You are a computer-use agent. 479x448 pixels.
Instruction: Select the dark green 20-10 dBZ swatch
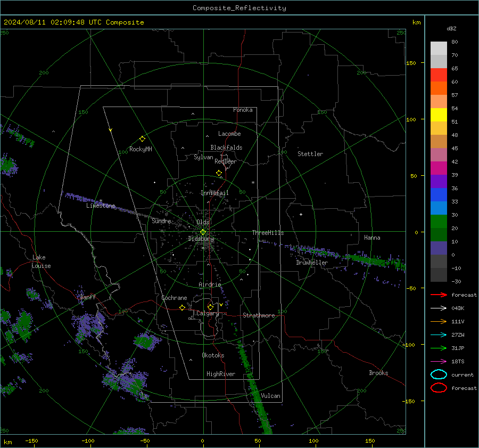pyautogui.click(x=439, y=235)
